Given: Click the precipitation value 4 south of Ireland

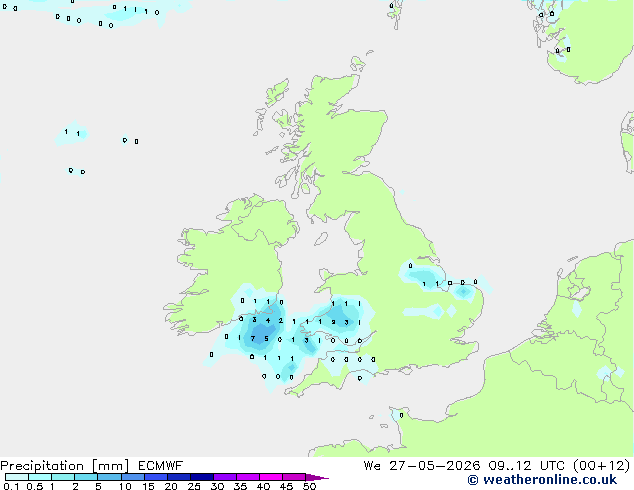Looking at the screenshot, I should [x=268, y=320].
